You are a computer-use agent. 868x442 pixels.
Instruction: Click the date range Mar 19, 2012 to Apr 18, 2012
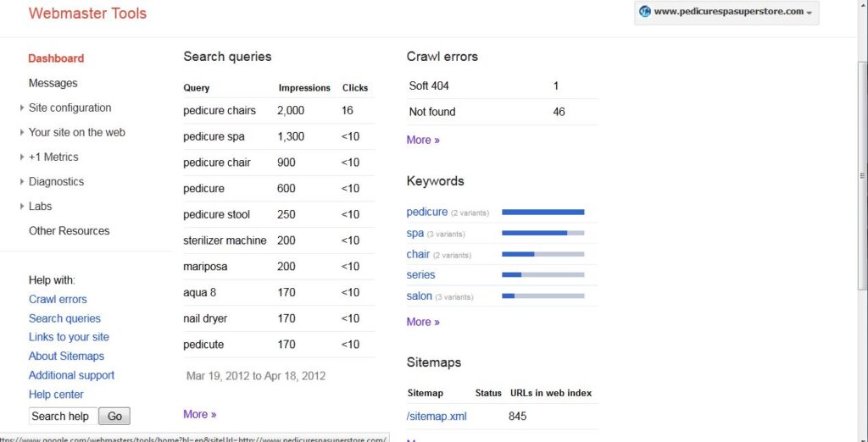(256, 376)
